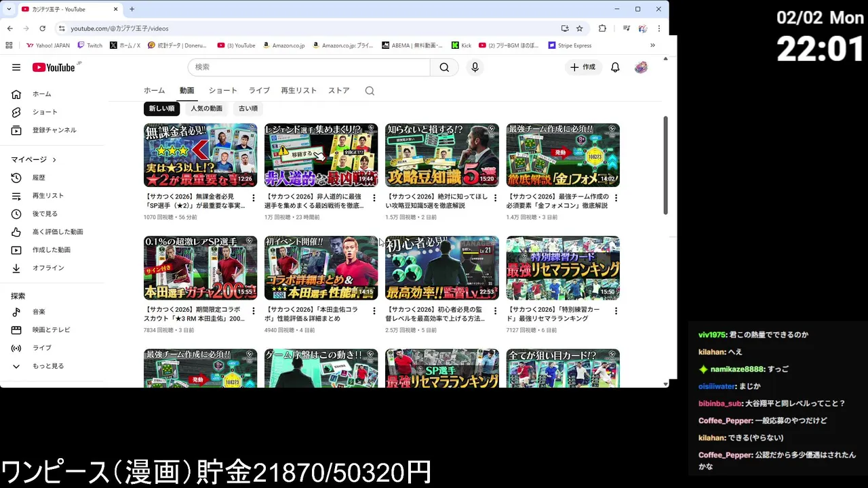868x488 pixels.
Task: Click the channel search magnifier icon
Action: pyautogui.click(x=370, y=91)
